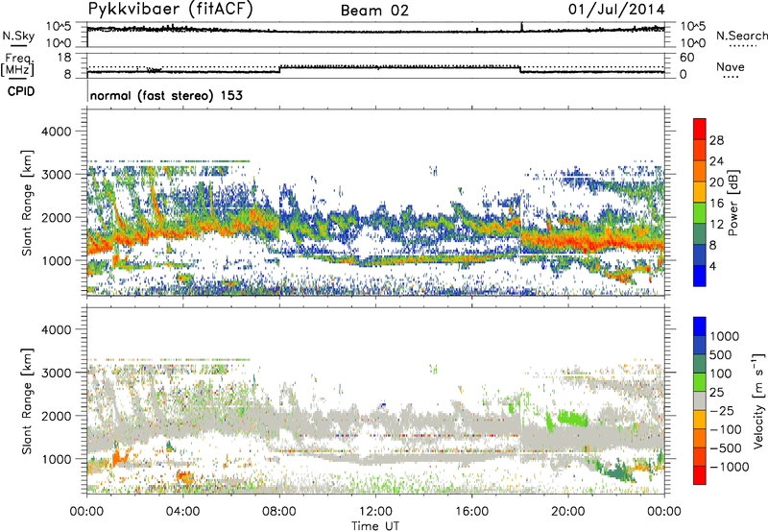Click the gray Velocity segment between 25 and -25
This screenshot has height=532, width=768.
pyautogui.click(x=700, y=400)
